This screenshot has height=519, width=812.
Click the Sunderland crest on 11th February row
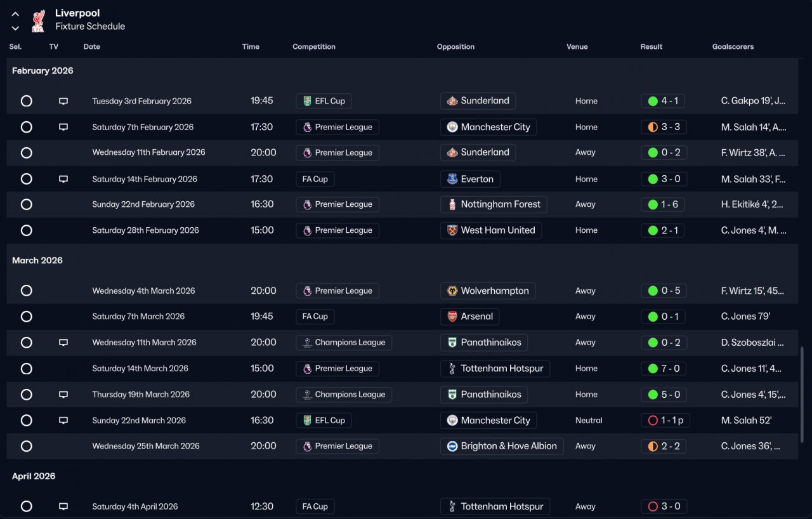tap(452, 152)
